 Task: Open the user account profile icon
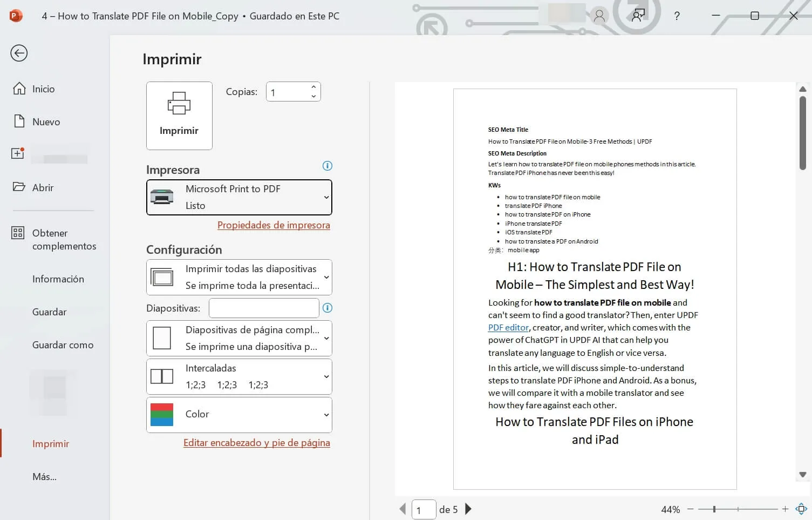pos(599,16)
